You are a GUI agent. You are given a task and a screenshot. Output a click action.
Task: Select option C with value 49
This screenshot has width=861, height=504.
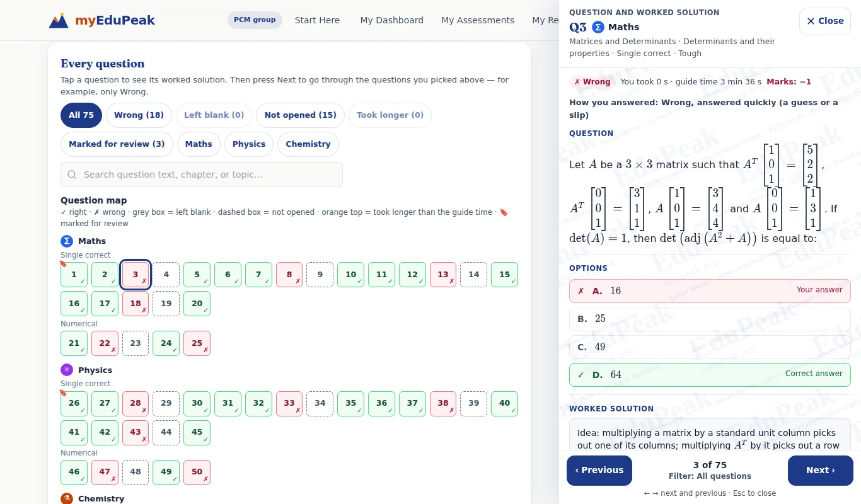710,347
